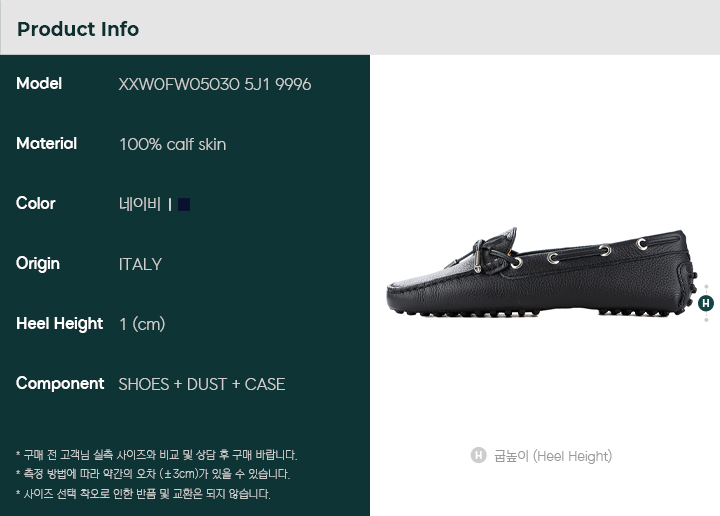Click the SHOES + DUST + CASE text

pyautogui.click(x=202, y=384)
